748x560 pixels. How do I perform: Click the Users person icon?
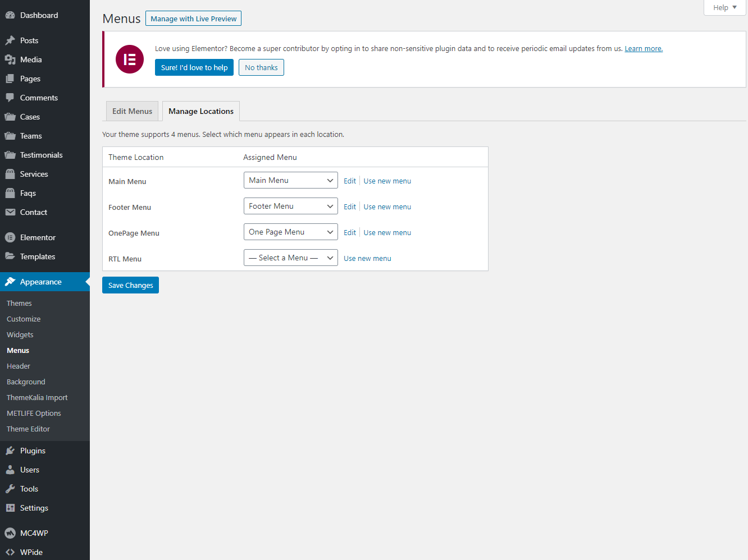pos(10,470)
